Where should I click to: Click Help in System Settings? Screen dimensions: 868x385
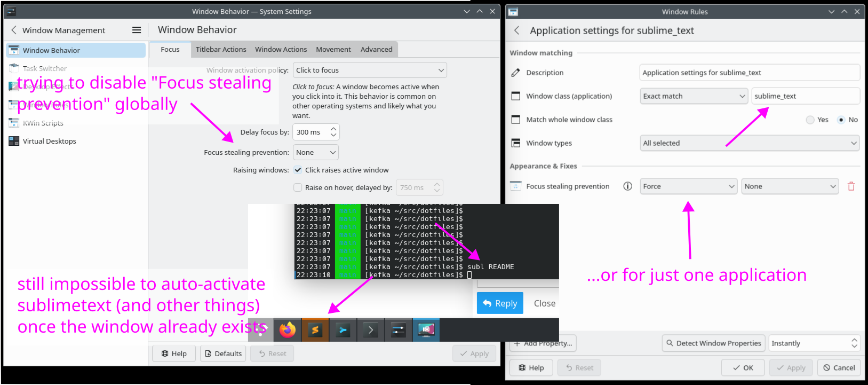click(x=174, y=353)
